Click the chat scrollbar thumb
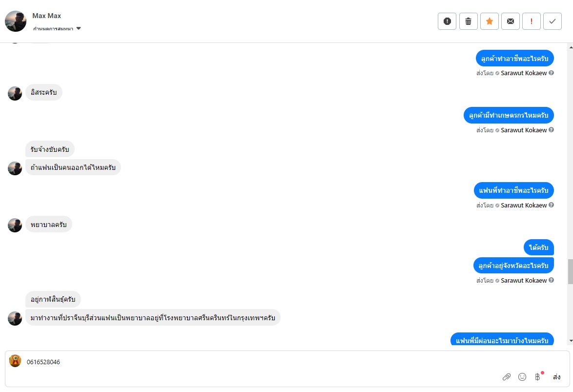 tap(571, 271)
